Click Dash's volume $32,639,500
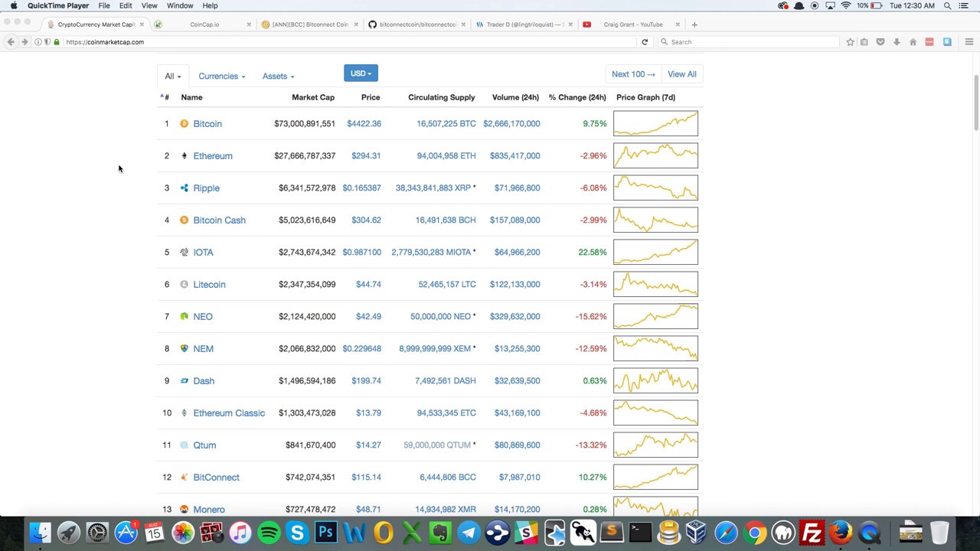The height and width of the screenshot is (551, 980). [x=517, y=380]
